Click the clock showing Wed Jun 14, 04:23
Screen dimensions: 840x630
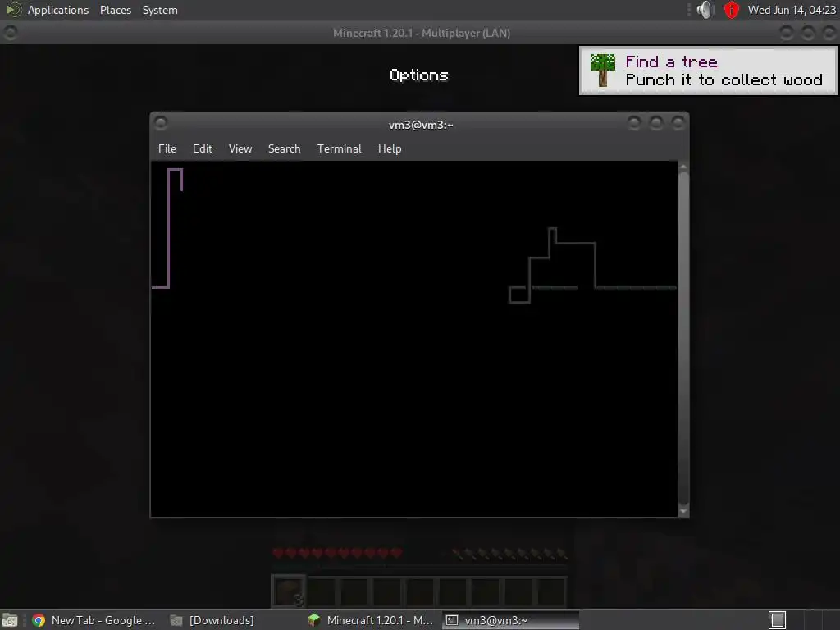[x=792, y=10]
